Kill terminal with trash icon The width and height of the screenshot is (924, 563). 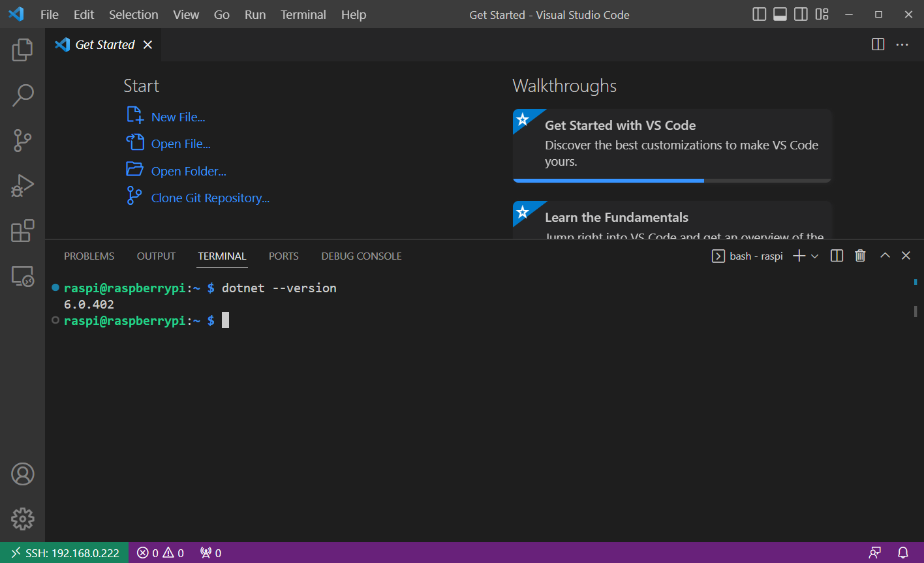coord(860,256)
